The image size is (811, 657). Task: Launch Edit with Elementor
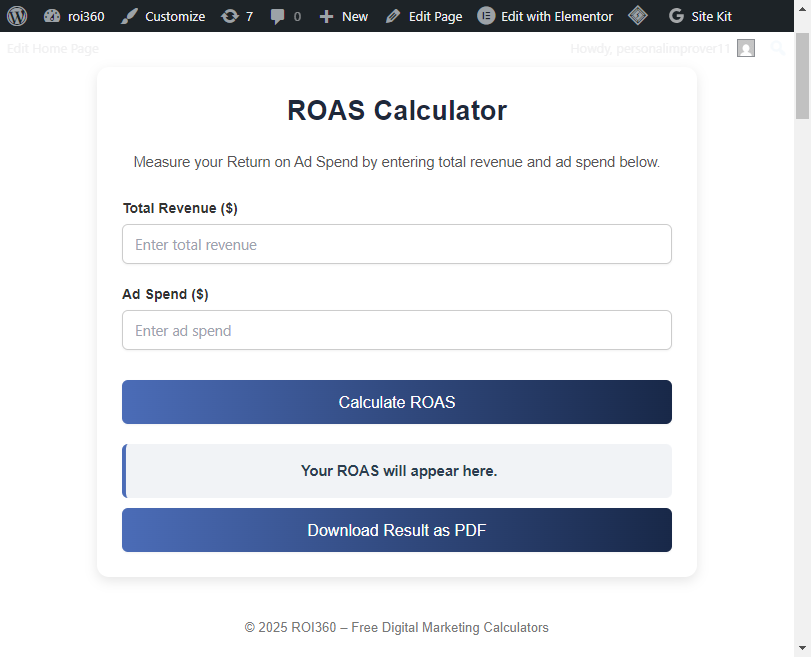click(545, 16)
